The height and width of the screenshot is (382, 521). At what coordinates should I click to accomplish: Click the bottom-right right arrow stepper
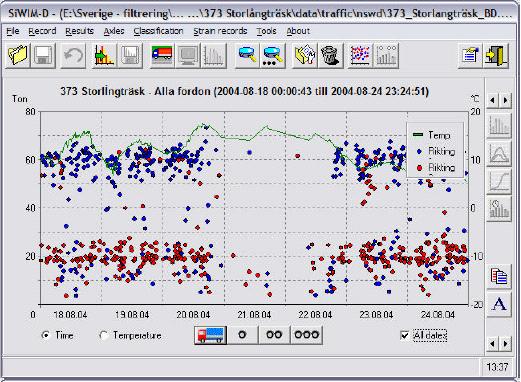(x=505, y=343)
